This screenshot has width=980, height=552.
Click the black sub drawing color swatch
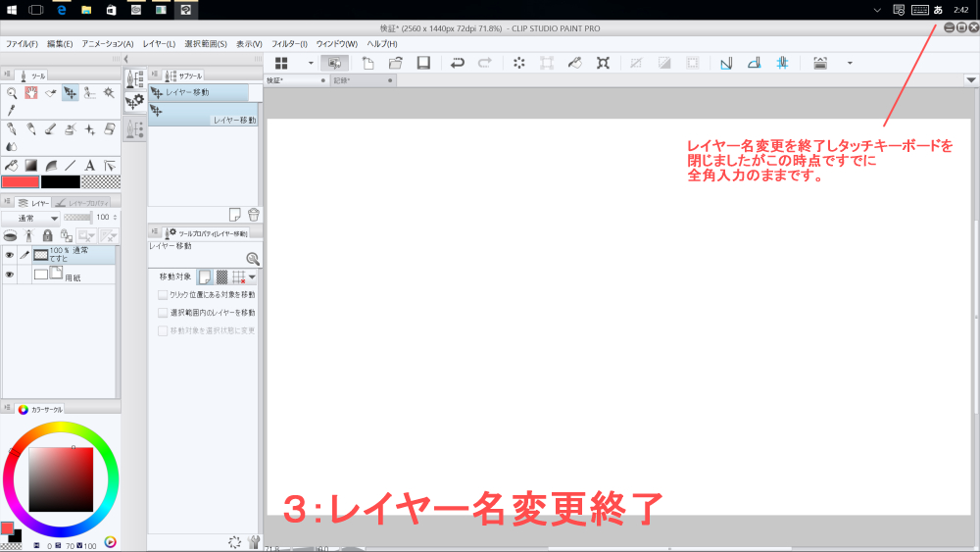click(x=59, y=181)
